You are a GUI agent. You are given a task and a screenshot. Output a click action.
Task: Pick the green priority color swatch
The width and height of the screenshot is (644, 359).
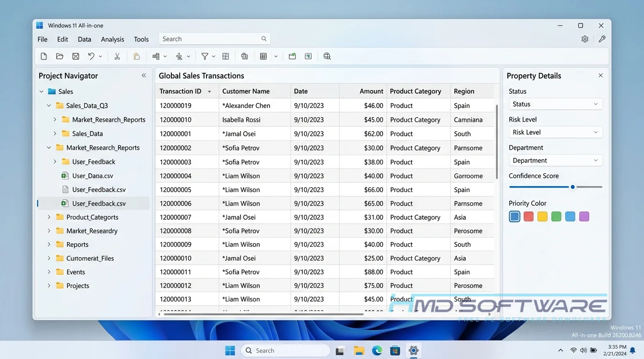tap(556, 216)
